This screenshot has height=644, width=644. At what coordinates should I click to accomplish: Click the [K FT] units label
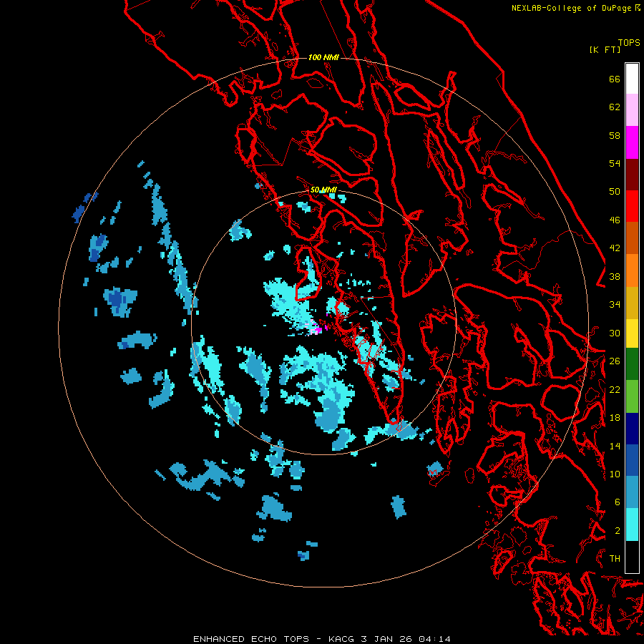point(605,49)
